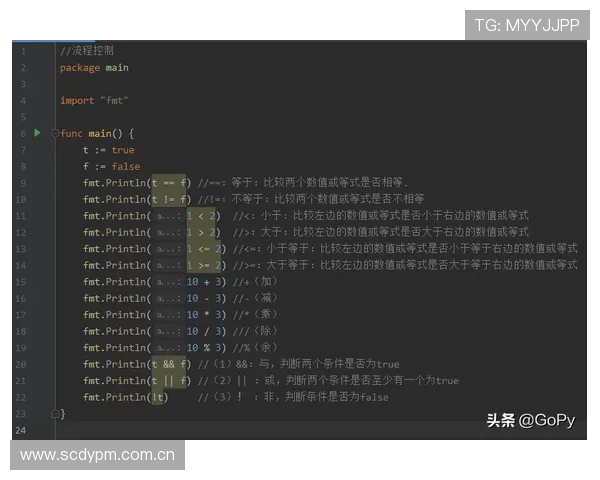Click the false value on line 8
600x480 pixels.
[126, 166]
